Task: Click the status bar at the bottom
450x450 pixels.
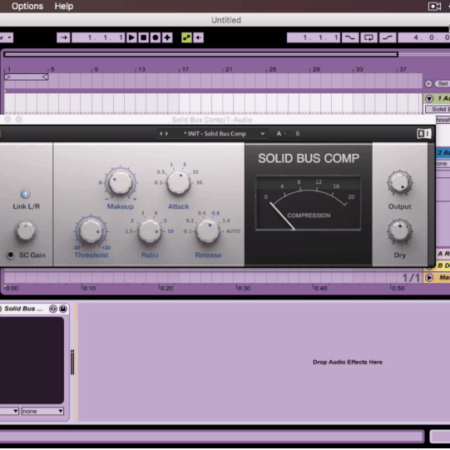Action: tap(212, 436)
